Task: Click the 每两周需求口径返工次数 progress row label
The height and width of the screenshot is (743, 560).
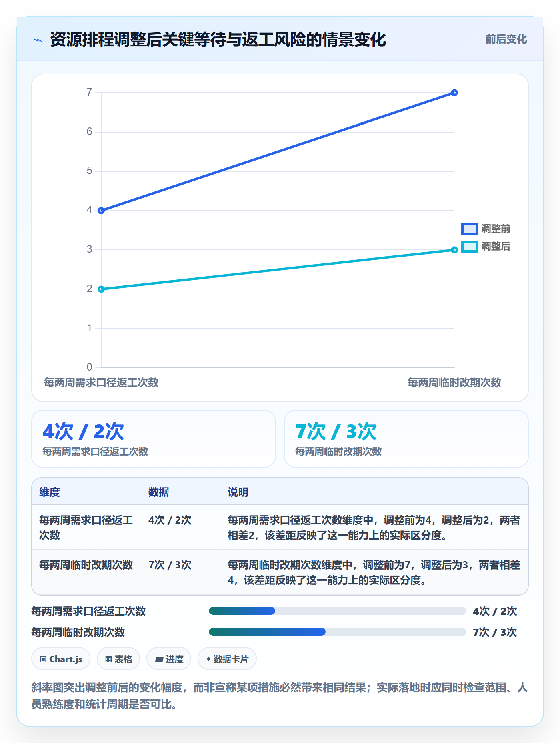Action: (88, 611)
